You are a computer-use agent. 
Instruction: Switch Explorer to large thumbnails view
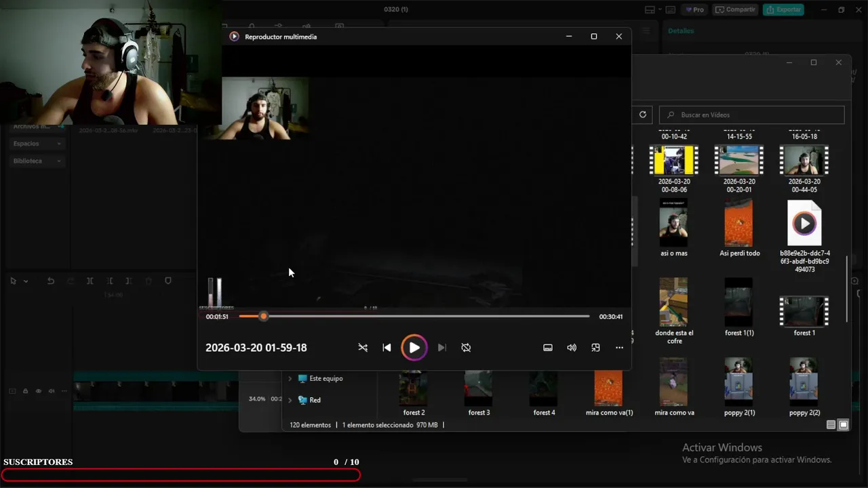coord(844,425)
